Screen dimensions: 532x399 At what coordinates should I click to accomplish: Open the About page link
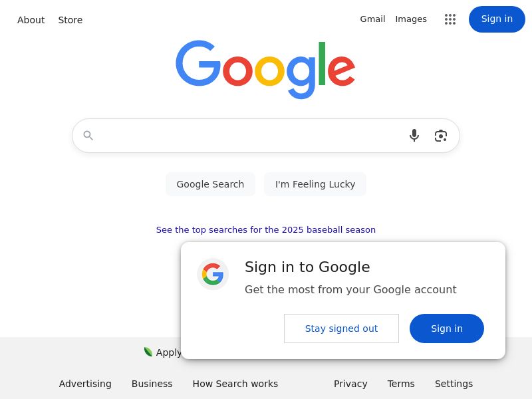tap(31, 20)
